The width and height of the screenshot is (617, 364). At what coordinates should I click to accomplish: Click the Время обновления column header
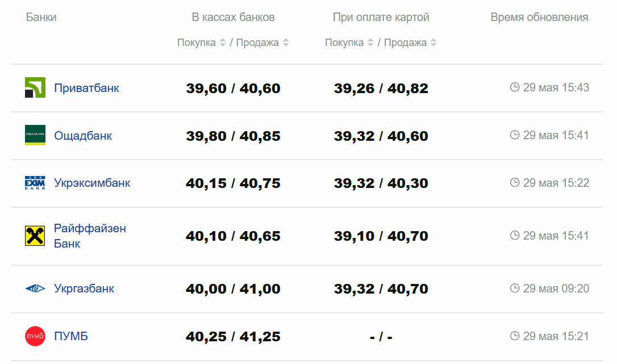[x=539, y=17]
